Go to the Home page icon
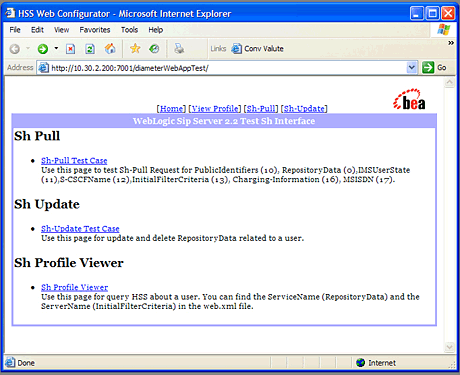The width and height of the screenshot is (460, 375). click(110, 49)
